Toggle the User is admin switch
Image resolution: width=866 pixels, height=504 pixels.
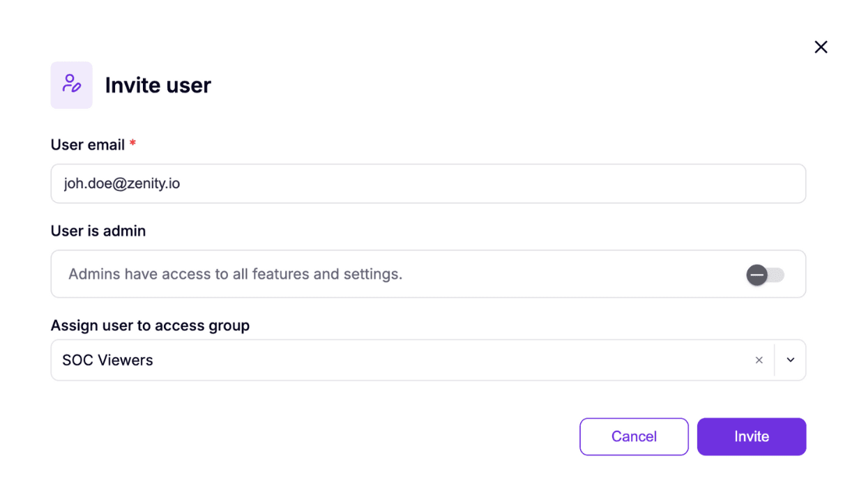(x=765, y=275)
